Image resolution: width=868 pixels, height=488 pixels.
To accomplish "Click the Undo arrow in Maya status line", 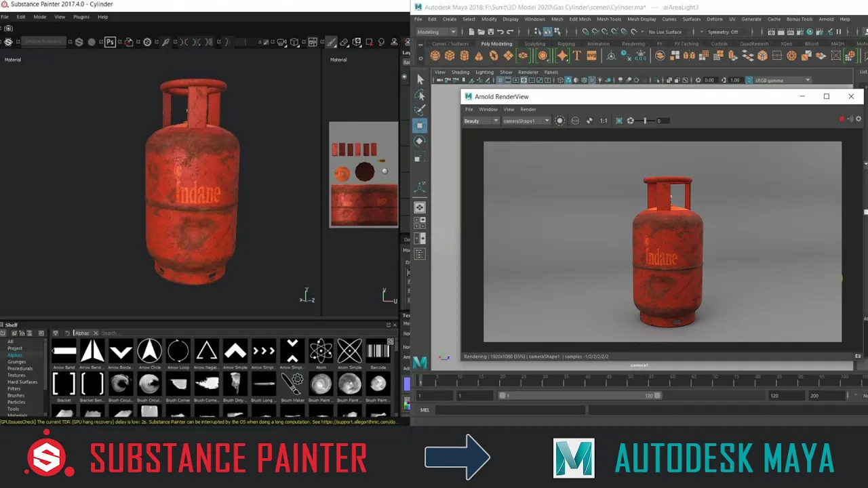I will click(x=500, y=32).
